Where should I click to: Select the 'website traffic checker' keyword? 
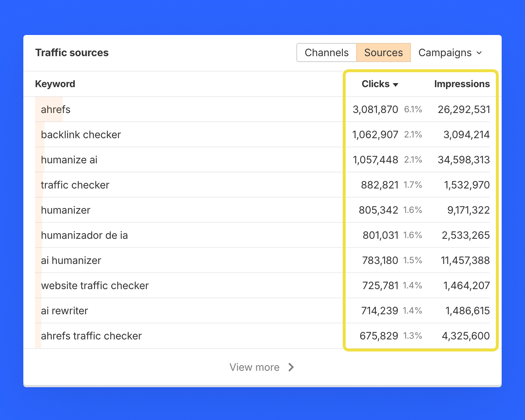[95, 285]
